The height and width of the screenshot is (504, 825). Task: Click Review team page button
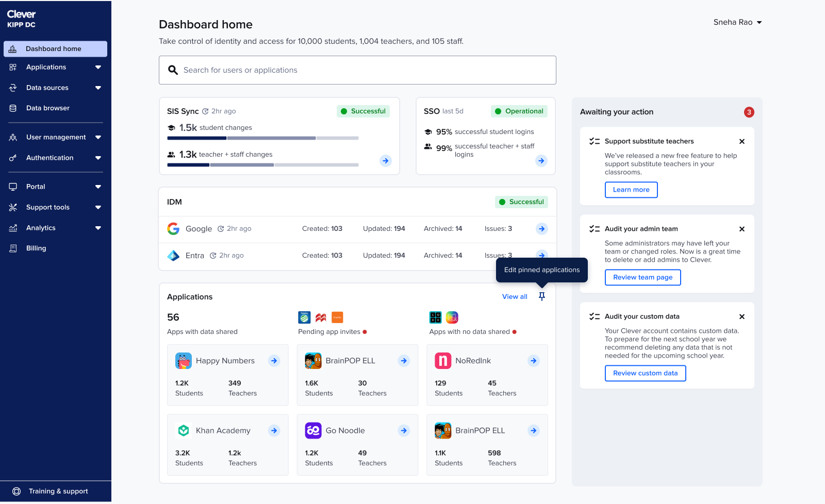(x=643, y=277)
